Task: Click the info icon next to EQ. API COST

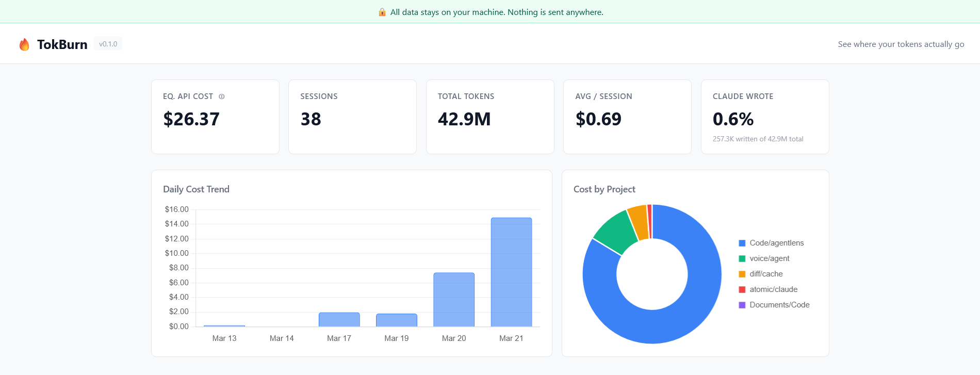Action: pos(222,96)
